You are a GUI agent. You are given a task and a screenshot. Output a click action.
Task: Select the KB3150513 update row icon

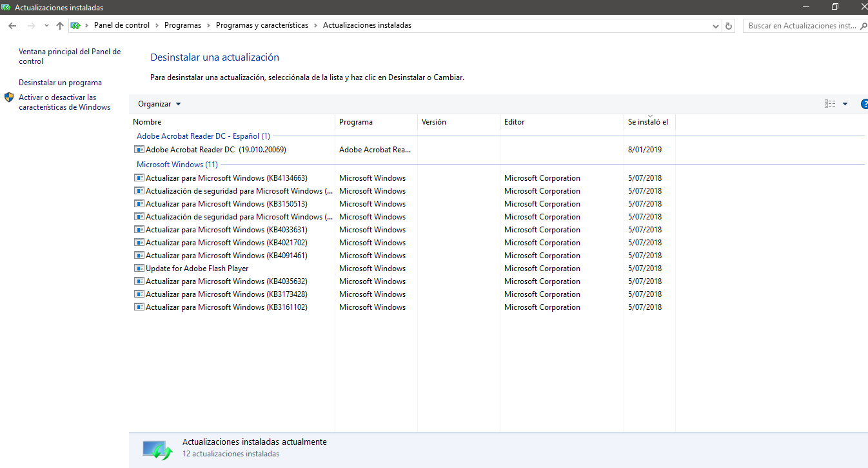coord(139,204)
